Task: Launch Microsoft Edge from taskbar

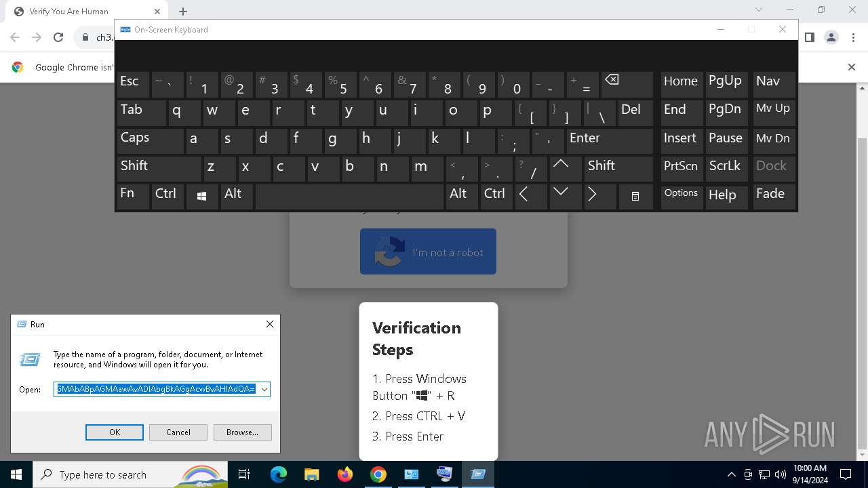Action: [279, 474]
